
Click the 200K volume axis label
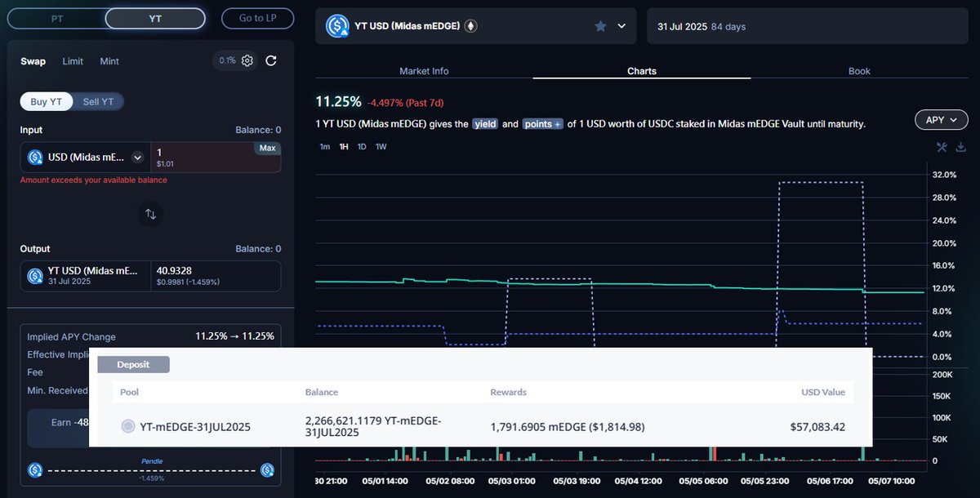(942, 374)
